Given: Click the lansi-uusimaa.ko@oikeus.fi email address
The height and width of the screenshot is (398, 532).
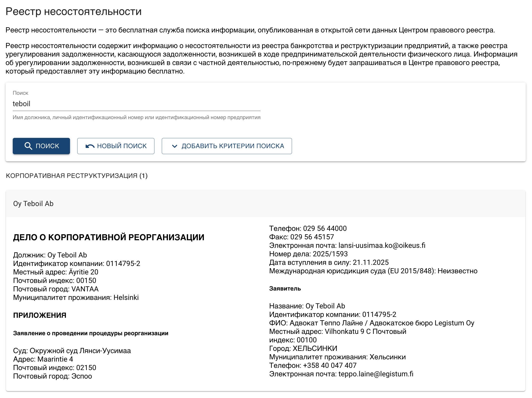Looking at the screenshot, I should click(x=382, y=245).
